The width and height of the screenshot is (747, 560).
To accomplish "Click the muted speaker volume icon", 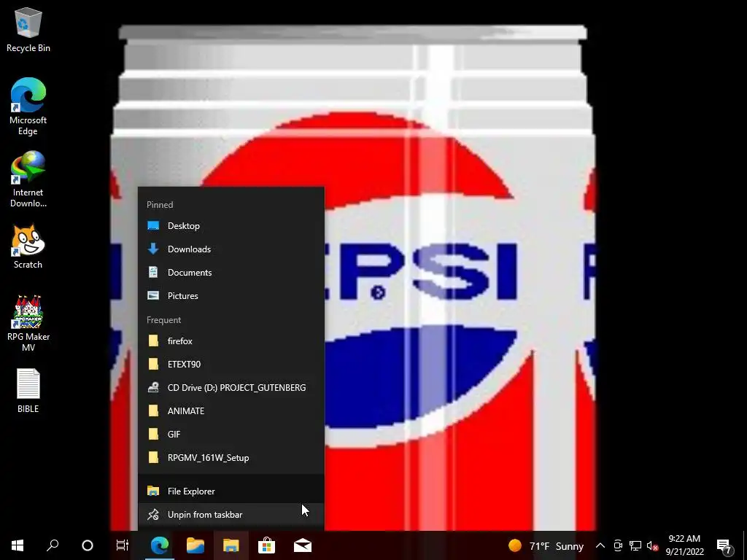I will (x=652, y=545).
